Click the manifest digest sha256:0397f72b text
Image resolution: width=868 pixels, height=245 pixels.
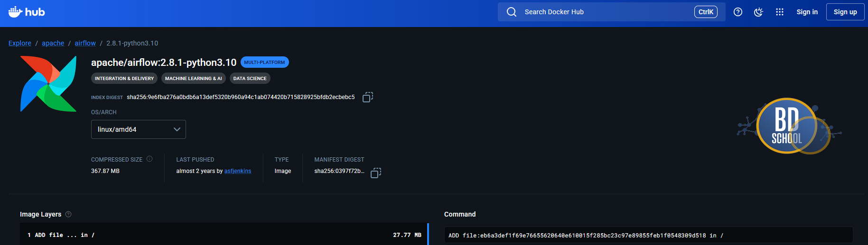coord(339,171)
